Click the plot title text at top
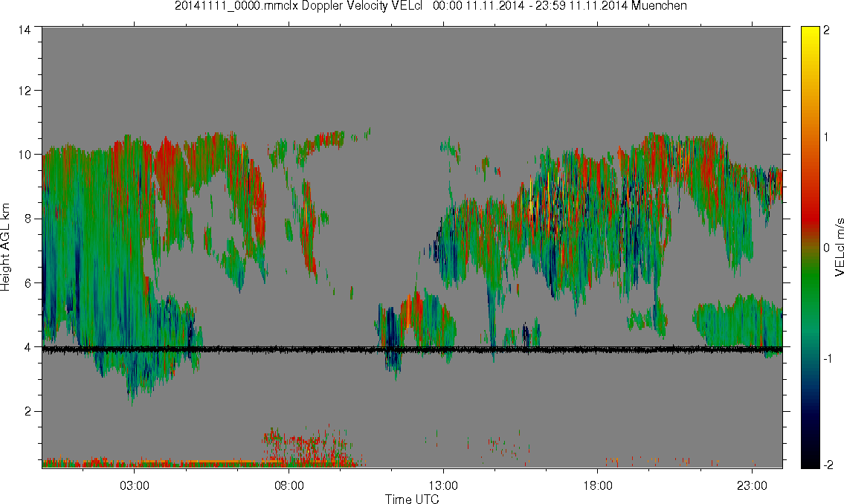Image resolution: width=844 pixels, height=504 pixels. 431,6
